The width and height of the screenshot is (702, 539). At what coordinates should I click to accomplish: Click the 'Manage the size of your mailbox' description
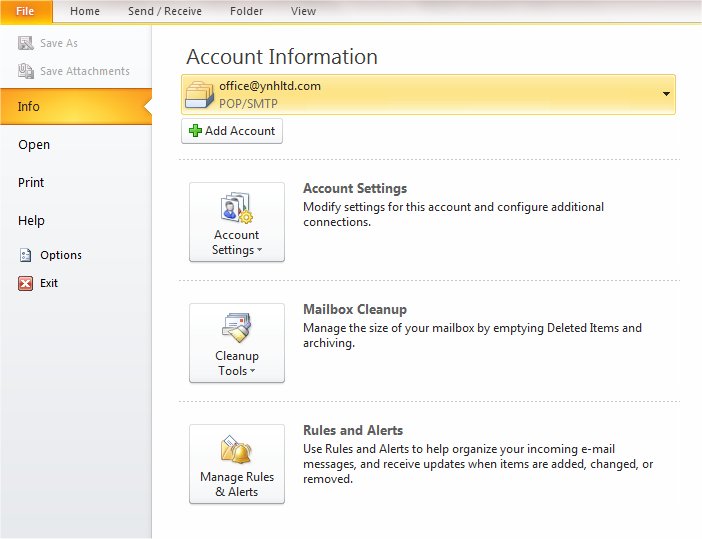pos(472,335)
